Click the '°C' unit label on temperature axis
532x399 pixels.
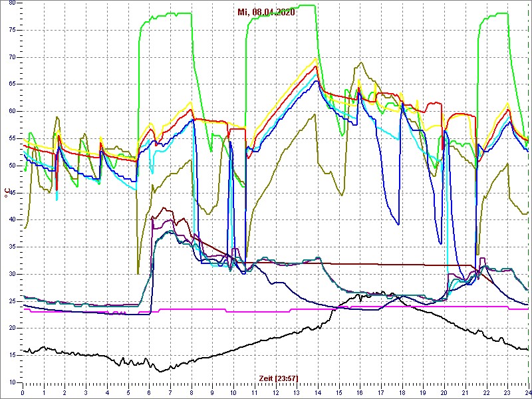7,193
